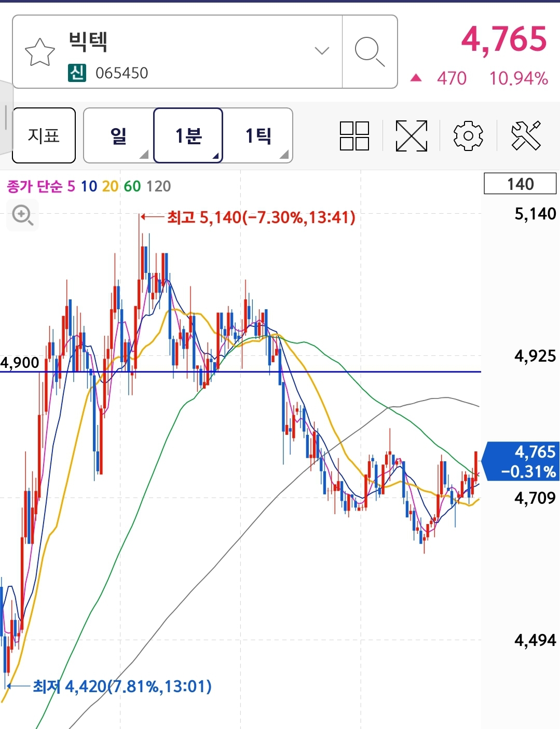The image size is (560, 729).
Task: Zoom in the chart with magnifier plus
Action: click(x=23, y=215)
